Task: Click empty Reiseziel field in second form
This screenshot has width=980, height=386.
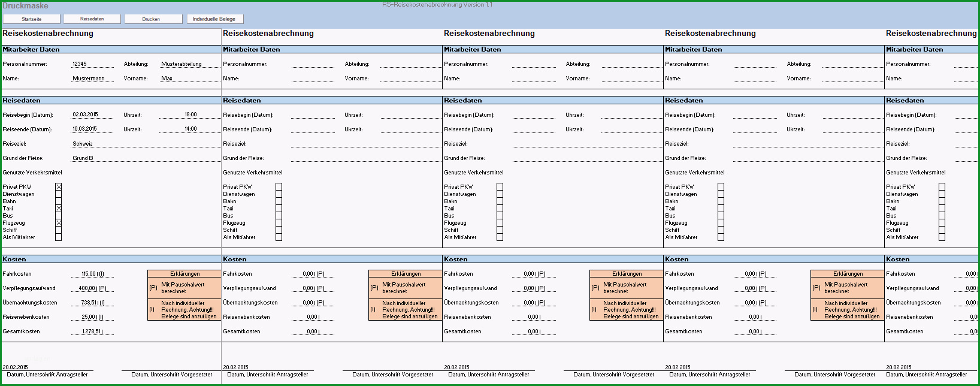Action: (x=366, y=144)
